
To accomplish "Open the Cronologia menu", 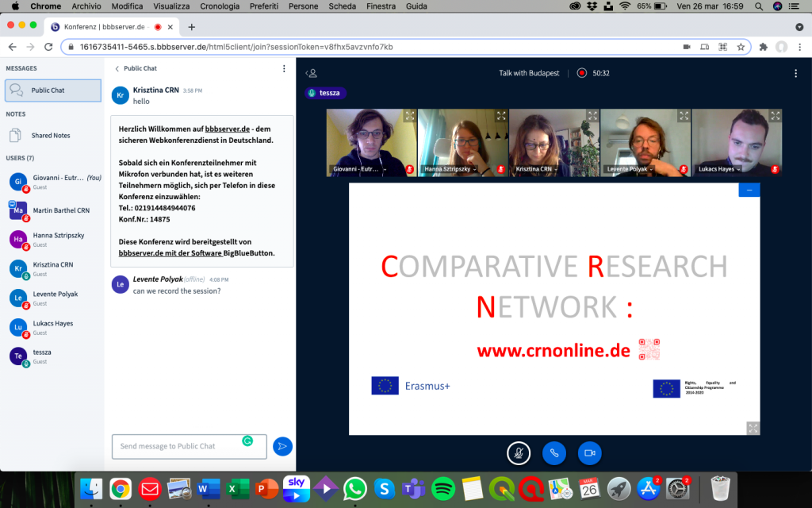I will [x=220, y=6].
